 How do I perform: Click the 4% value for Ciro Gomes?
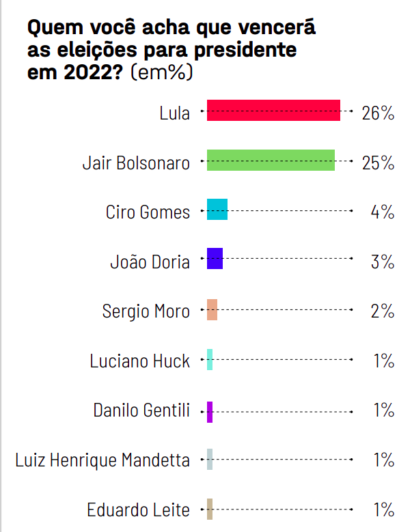382,212
